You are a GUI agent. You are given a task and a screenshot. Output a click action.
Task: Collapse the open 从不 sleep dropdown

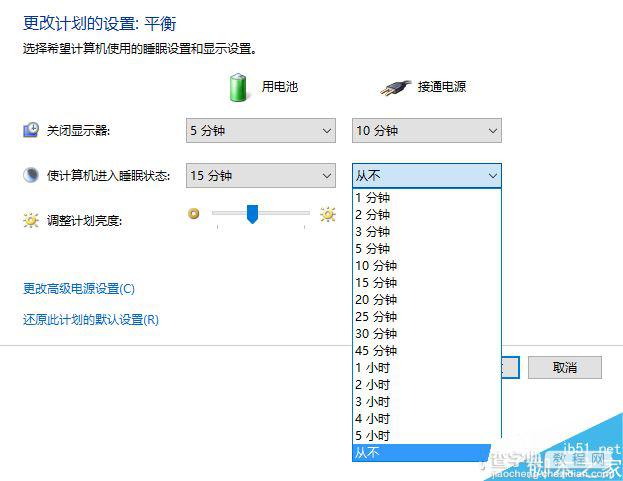pyautogui.click(x=427, y=176)
